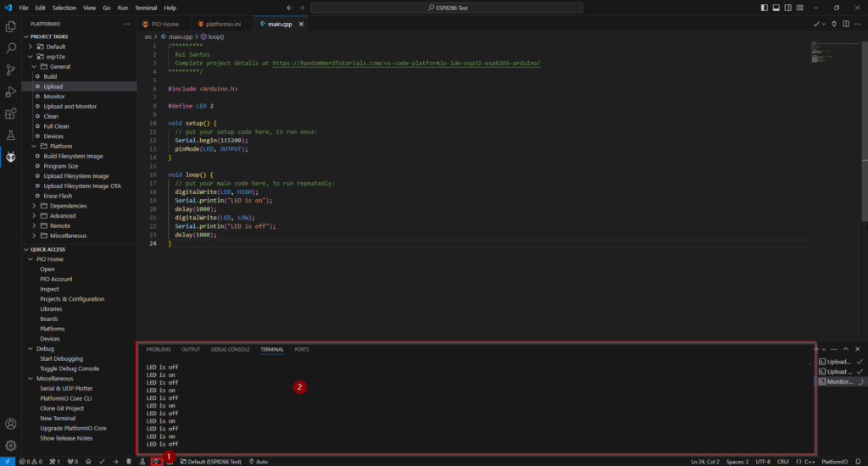Expand the Advanced folder

(34, 216)
